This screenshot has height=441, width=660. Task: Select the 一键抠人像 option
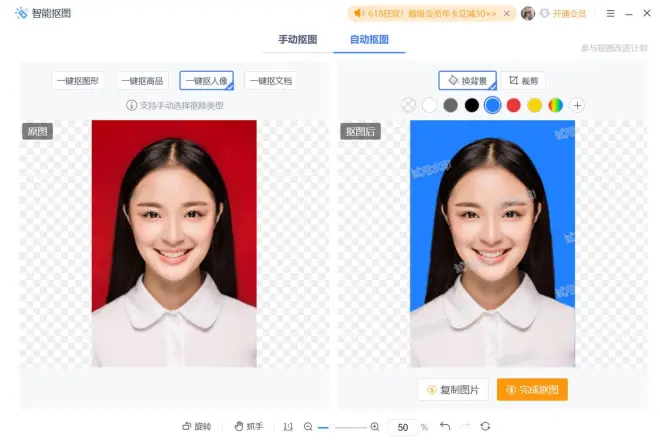tap(207, 80)
